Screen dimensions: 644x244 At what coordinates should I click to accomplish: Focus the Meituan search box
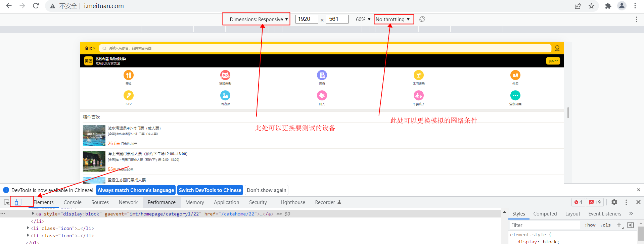(325, 48)
